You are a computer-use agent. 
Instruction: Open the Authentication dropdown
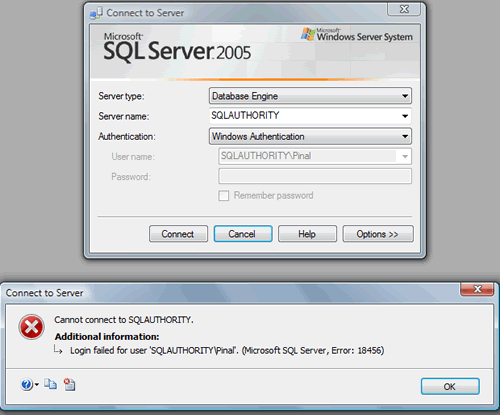click(310, 136)
